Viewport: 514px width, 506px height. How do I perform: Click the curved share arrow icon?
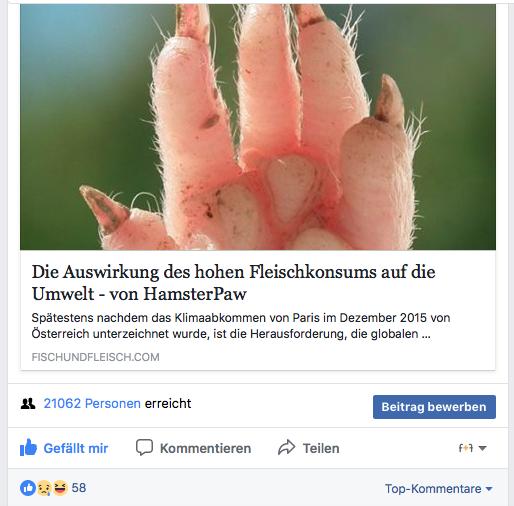tap(287, 447)
